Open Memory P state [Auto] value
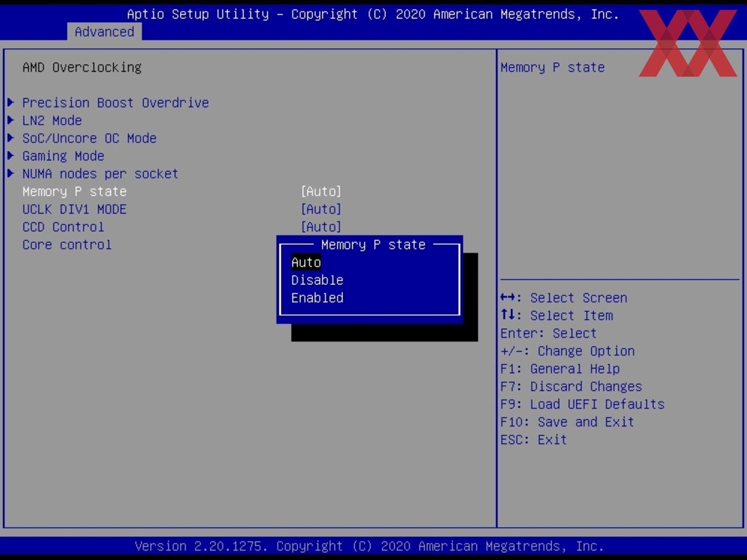Viewport: 747px width, 560px height. click(x=321, y=192)
